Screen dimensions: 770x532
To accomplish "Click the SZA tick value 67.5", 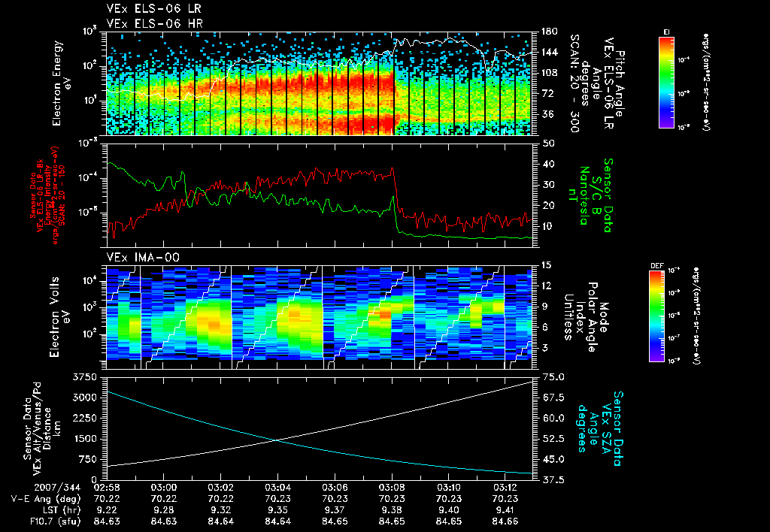I will pos(553,397).
